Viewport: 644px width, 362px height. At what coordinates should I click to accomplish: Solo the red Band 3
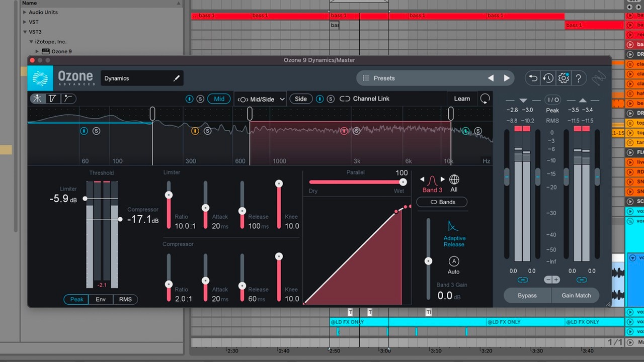click(x=356, y=131)
